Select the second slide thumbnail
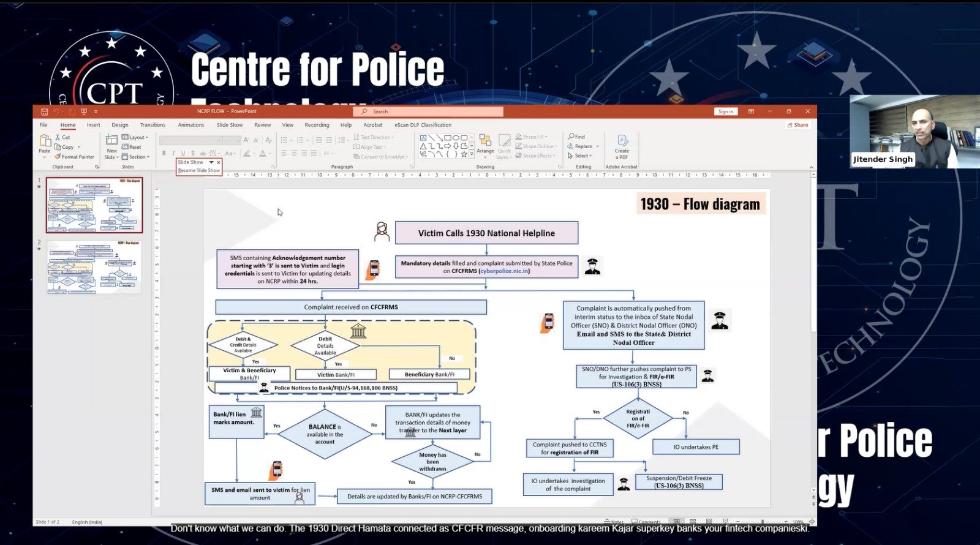 (94, 267)
